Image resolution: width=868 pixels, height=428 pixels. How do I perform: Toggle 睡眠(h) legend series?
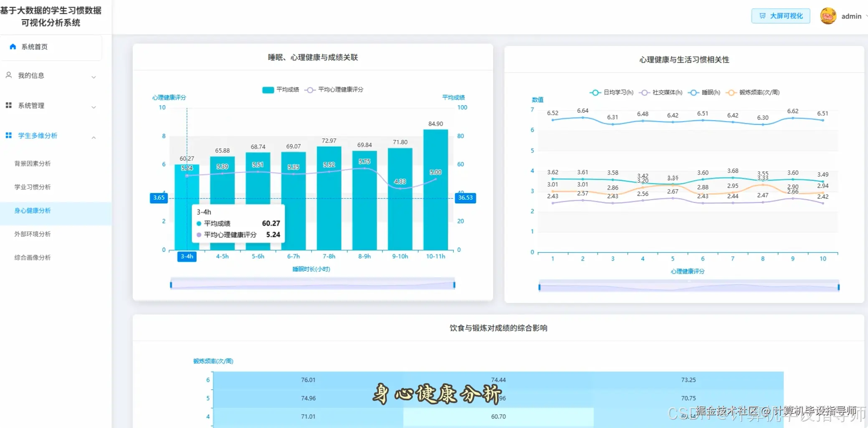coord(704,92)
